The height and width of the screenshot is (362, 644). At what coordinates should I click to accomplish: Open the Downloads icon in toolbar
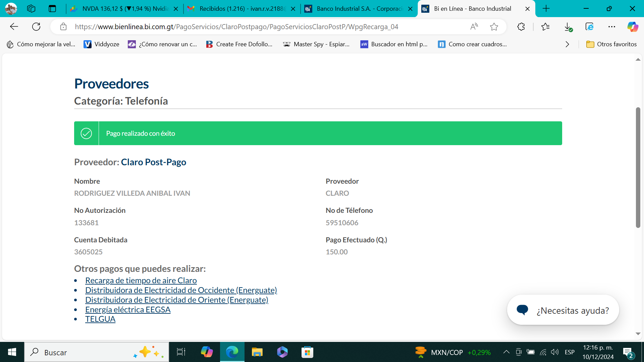click(x=568, y=27)
